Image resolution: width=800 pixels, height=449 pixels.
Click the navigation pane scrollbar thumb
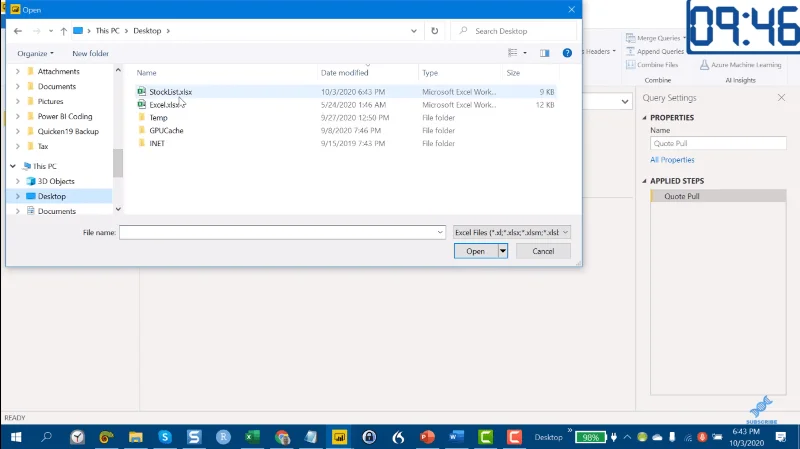(118, 163)
